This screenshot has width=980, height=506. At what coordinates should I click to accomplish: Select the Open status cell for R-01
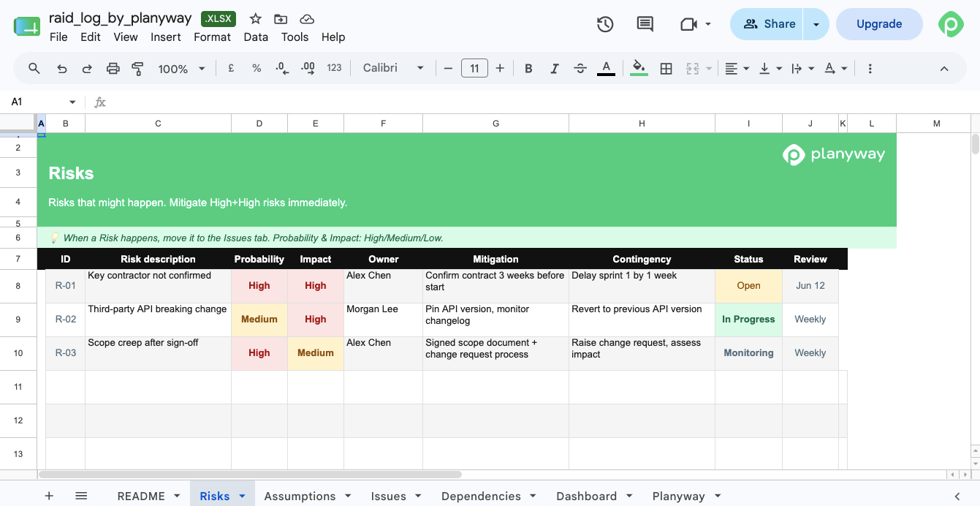pos(748,286)
